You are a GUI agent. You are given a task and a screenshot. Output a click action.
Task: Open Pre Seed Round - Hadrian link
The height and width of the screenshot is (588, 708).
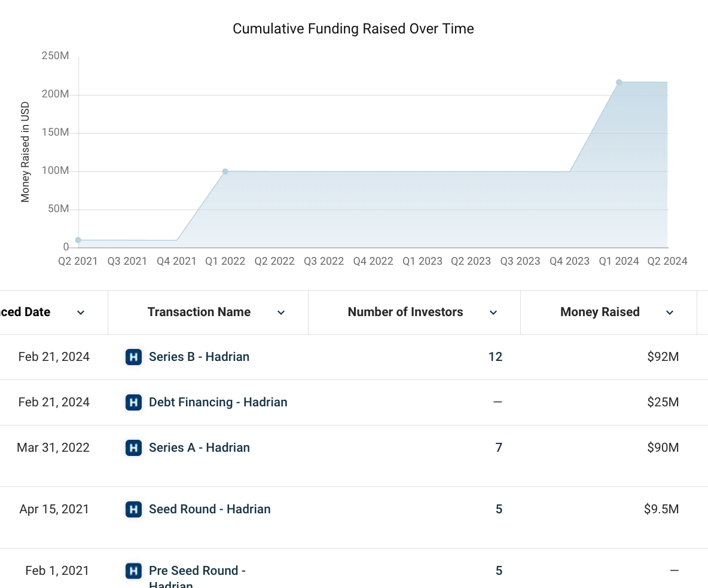pos(197,577)
